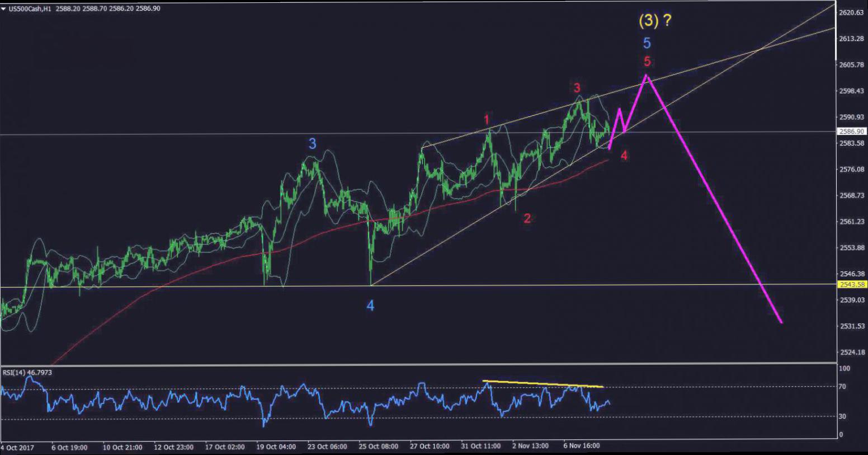The image size is (868, 455).
Task: Click the "6 Nov 16:00" time axis label
Action: pos(582,446)
